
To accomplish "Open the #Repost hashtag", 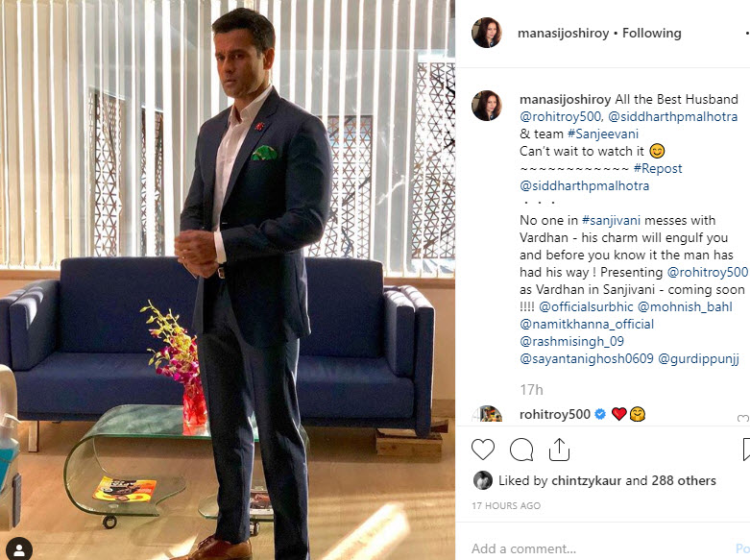I will (658, 168).
